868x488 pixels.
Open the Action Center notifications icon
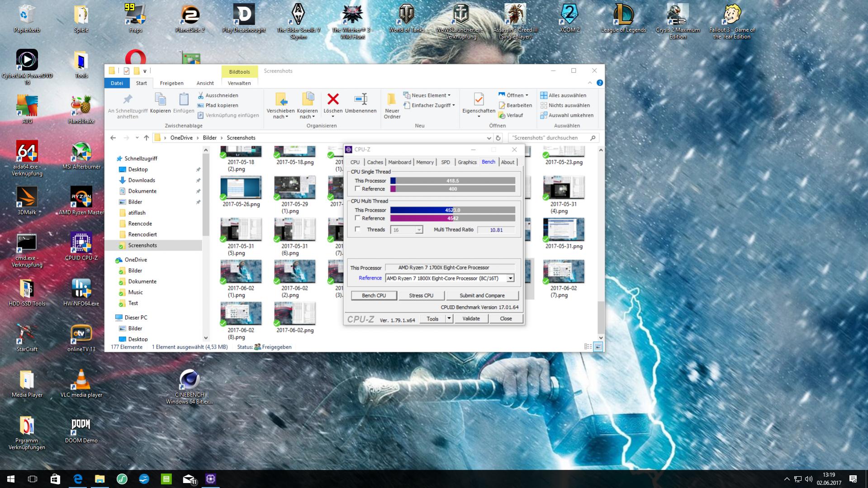click(x=853, y=479)
